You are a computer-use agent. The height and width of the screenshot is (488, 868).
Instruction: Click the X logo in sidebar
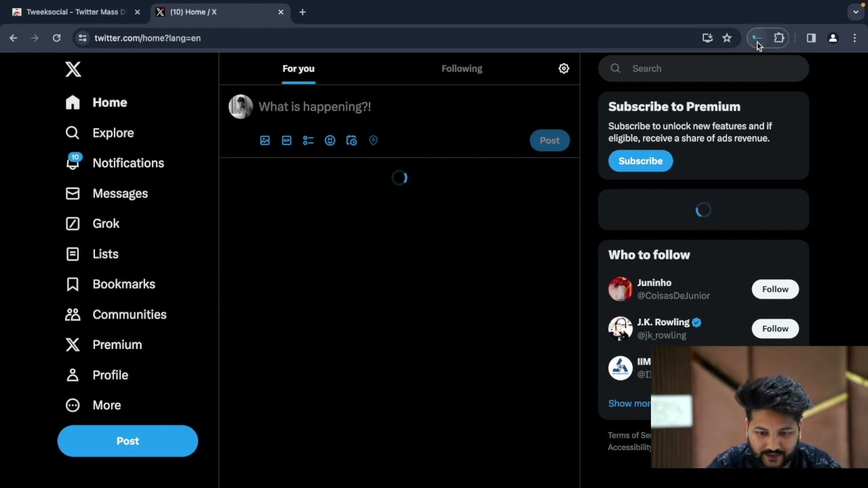tap(73, 68)
